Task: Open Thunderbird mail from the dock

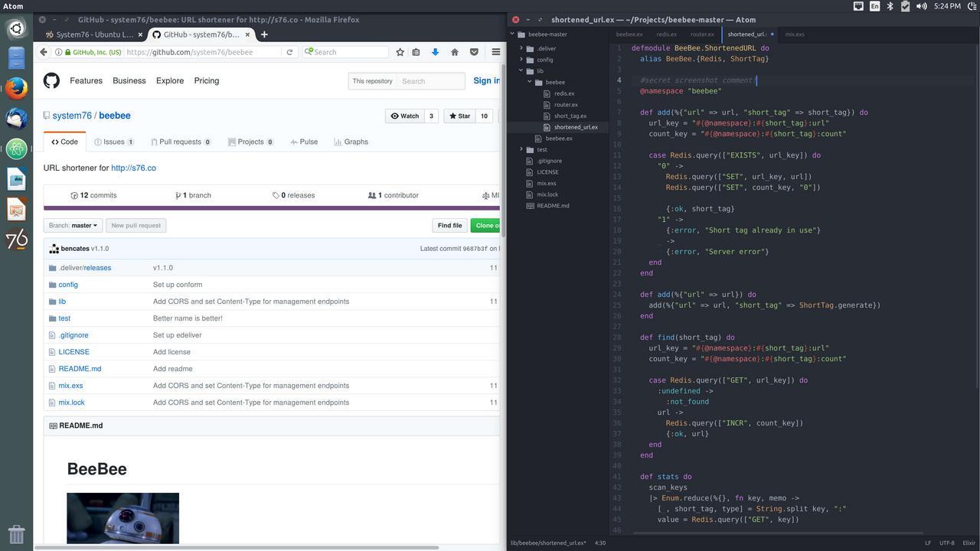Action: point(17,119)
